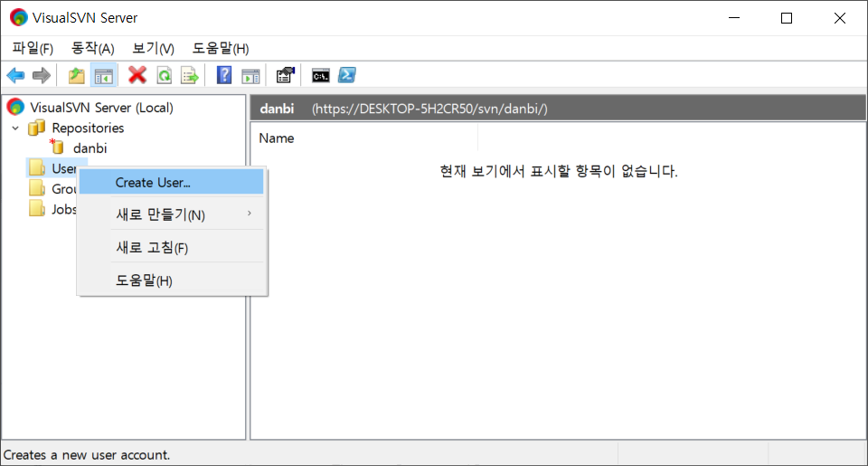Click the Up one level folder icon
868x466 pixels.
[76, 75]
